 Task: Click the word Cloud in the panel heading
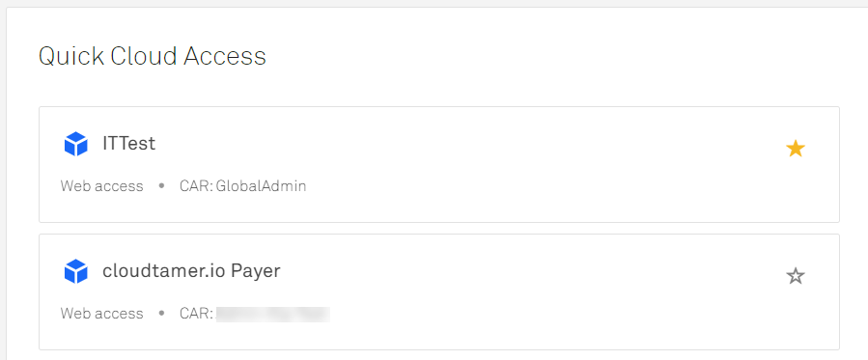click(144, 56)
